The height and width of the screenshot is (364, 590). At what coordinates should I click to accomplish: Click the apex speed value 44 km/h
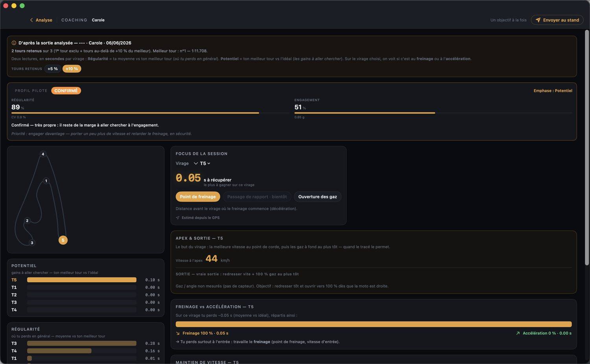pos(212,259)
